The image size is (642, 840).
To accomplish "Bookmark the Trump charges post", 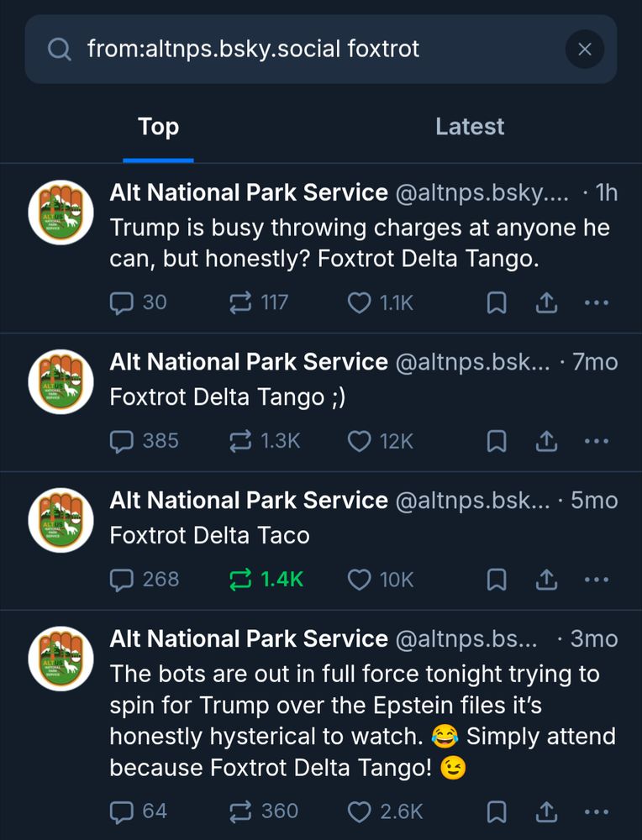I will [496, 302].
